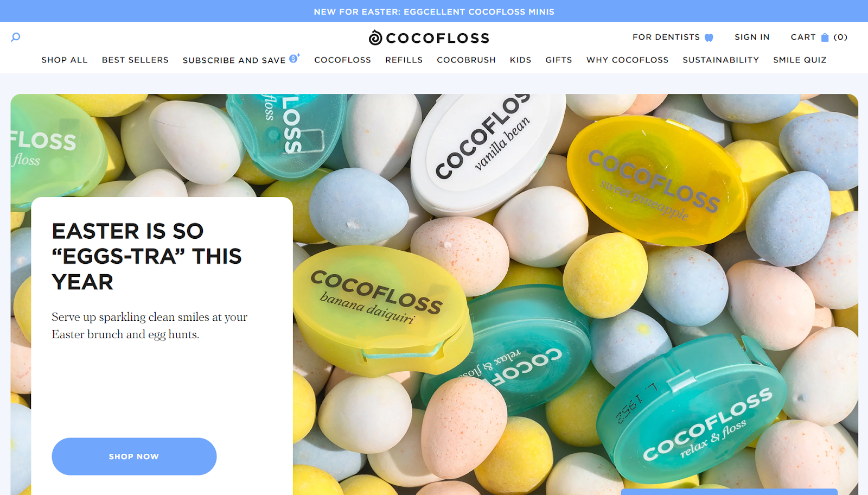Go to the Sustainability page
The height and width of the screenshot is (495, 868).
(x=720, y=60)
